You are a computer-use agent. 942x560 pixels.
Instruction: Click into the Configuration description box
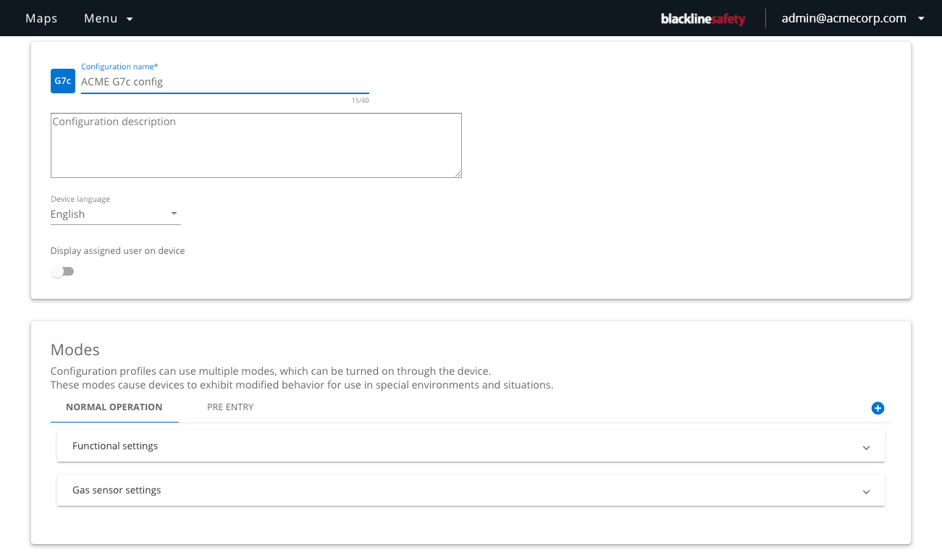click(256, 145)
